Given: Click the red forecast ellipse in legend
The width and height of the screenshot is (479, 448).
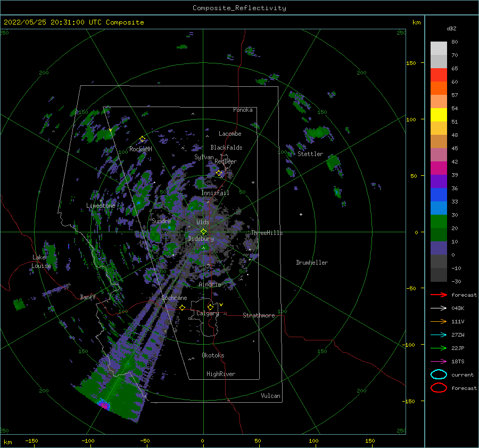Looking at the screenshot, I should point(439,388).
